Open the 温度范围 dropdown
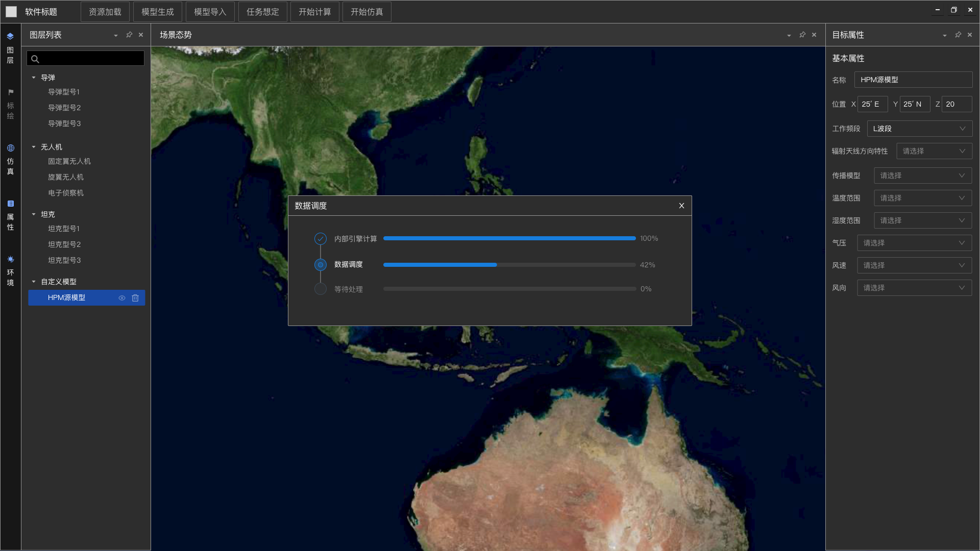 (x=923, y=198)
